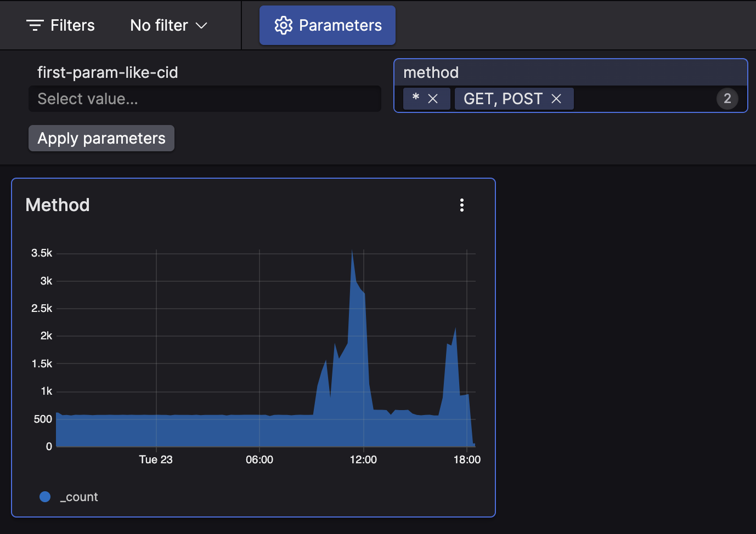Screen dimensions: 756x534
Task: Click the GET, POST chip text
Action: point(503,99)
